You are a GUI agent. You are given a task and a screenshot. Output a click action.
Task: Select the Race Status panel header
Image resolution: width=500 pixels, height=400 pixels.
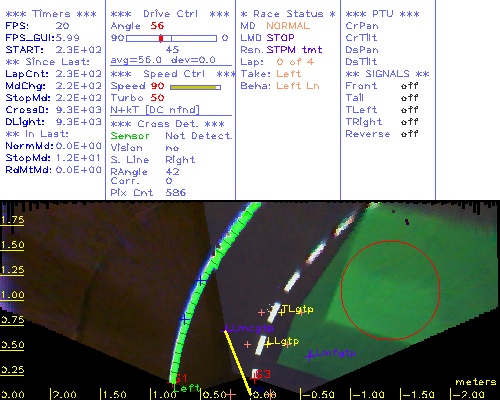[x=288, y=14]
